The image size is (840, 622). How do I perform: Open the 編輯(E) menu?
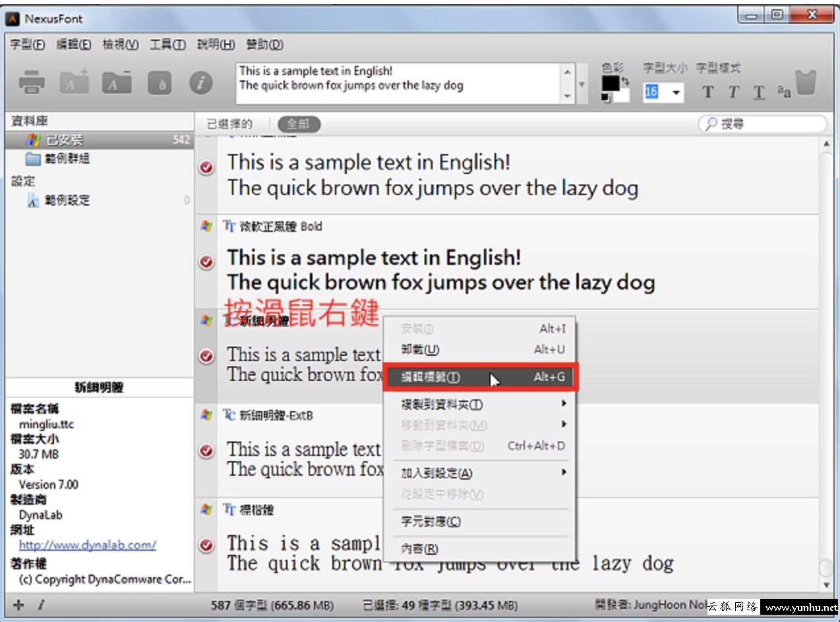(74, 44)
